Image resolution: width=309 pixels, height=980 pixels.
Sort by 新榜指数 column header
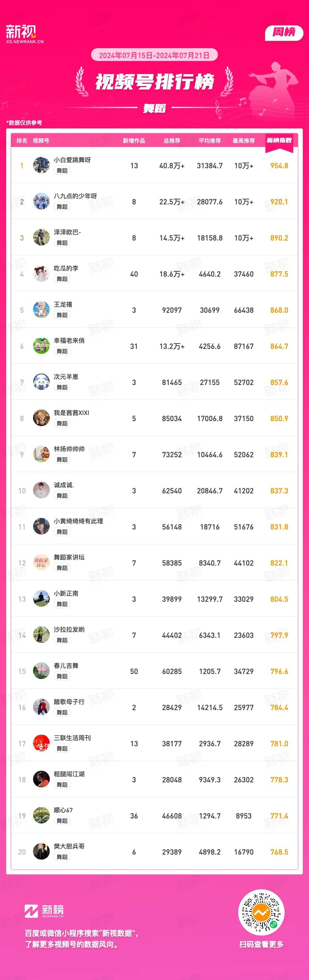[279, 140]
